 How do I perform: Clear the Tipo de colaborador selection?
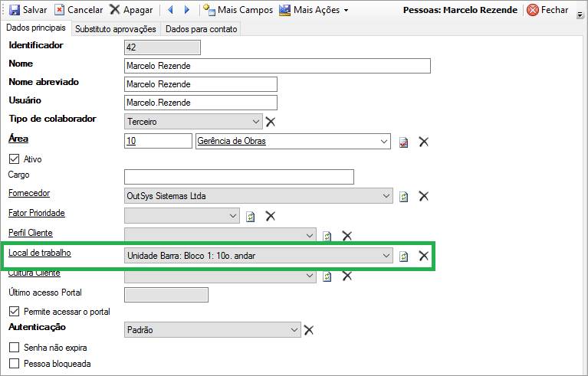pos(270,122)
